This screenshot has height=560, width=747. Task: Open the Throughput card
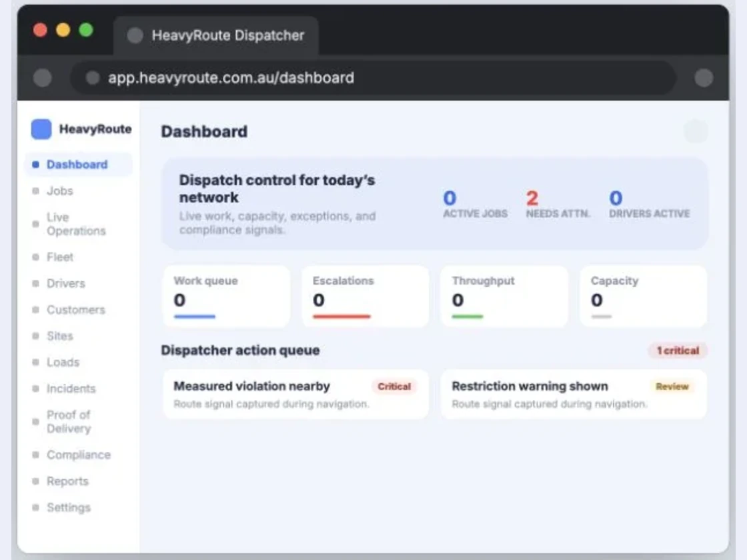pos(504,297)
